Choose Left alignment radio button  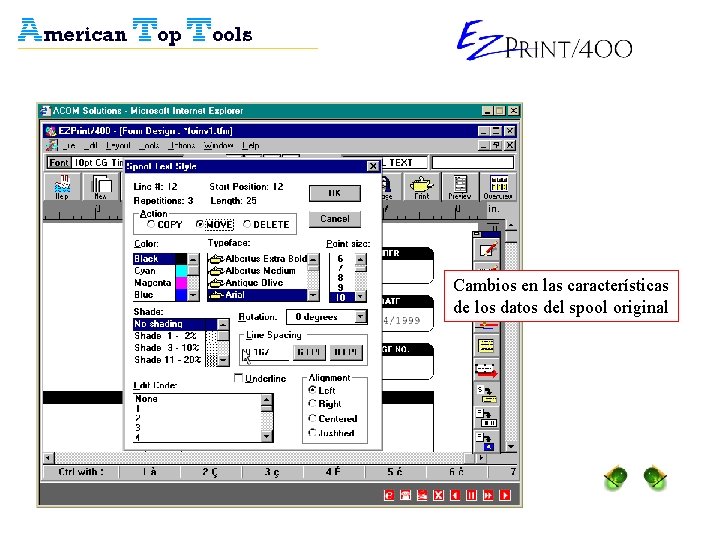click(313, 390)
